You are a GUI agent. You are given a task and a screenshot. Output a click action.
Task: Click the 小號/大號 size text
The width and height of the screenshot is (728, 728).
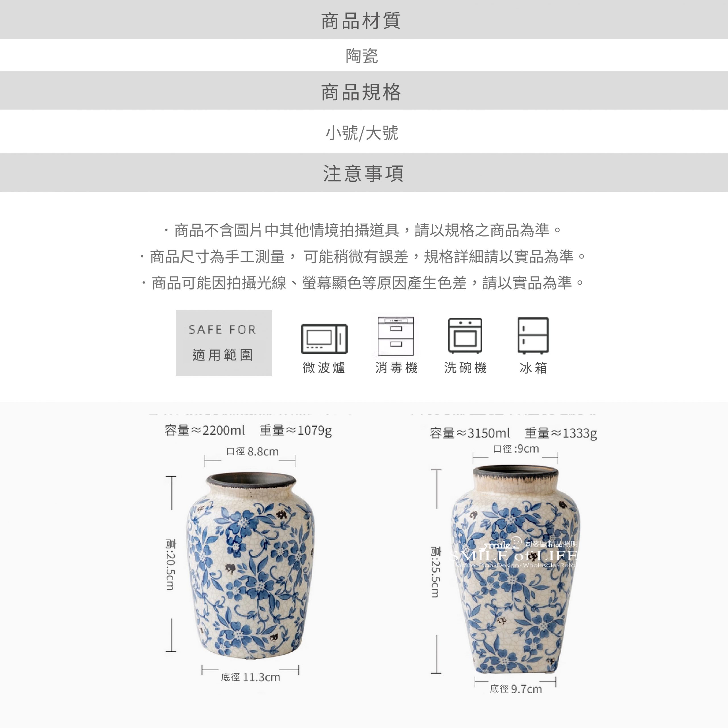coord(362,133)
